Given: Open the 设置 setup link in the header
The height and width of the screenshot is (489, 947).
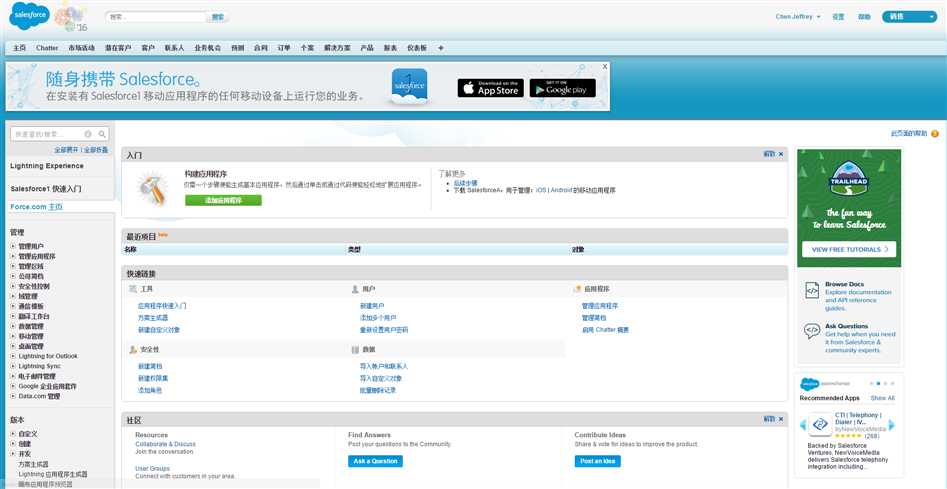Looking at the screenshot, I should pyautogui.click(x=838, y=17).
